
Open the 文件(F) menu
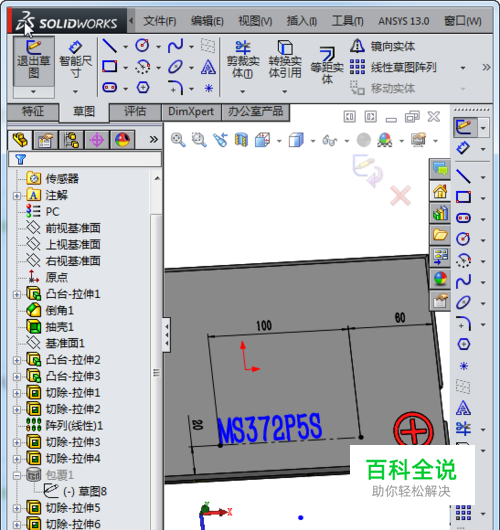point(159,21)
